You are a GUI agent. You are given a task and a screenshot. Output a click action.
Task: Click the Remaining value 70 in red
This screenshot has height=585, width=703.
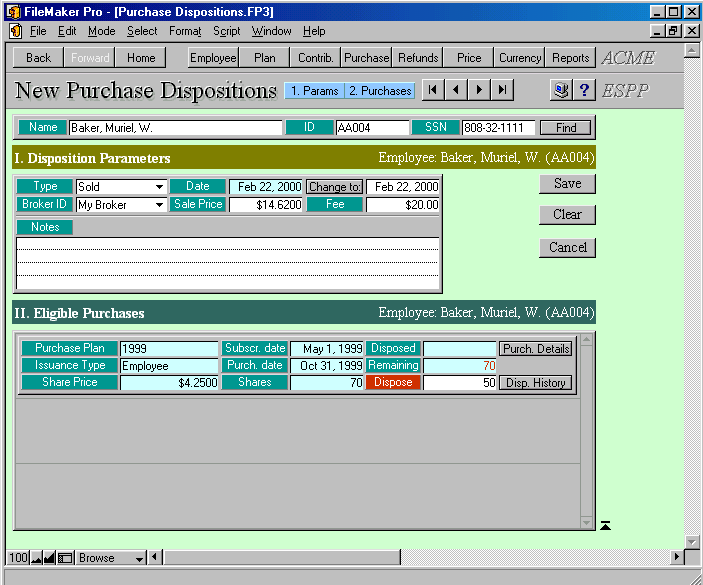460,366
